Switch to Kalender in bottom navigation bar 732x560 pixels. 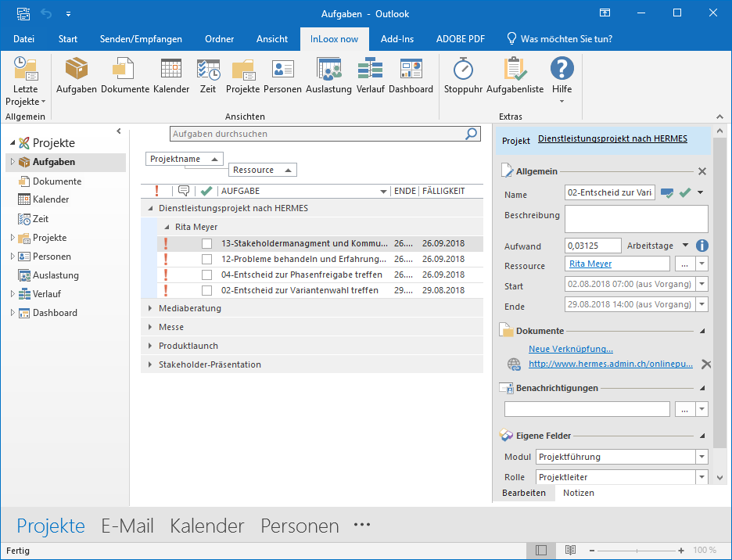206,526
